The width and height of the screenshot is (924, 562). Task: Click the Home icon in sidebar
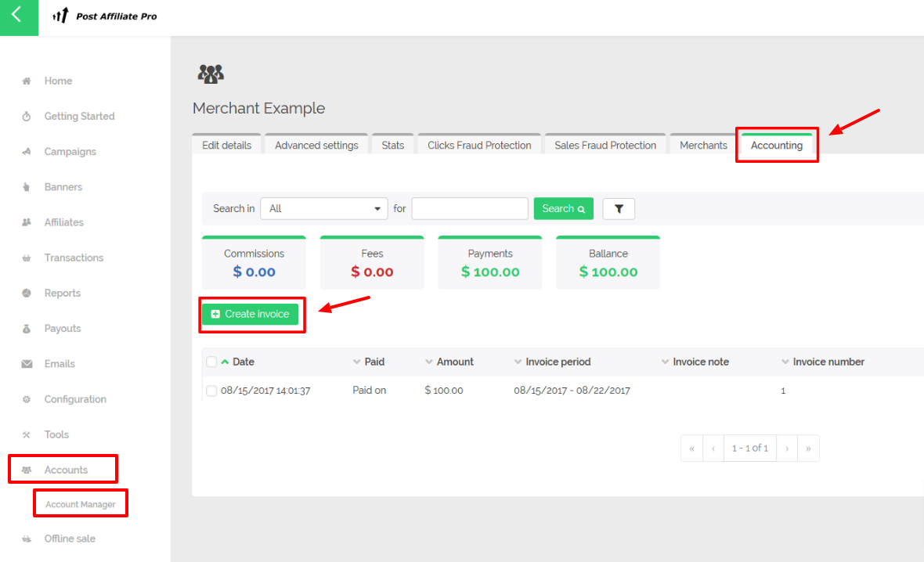27,81
